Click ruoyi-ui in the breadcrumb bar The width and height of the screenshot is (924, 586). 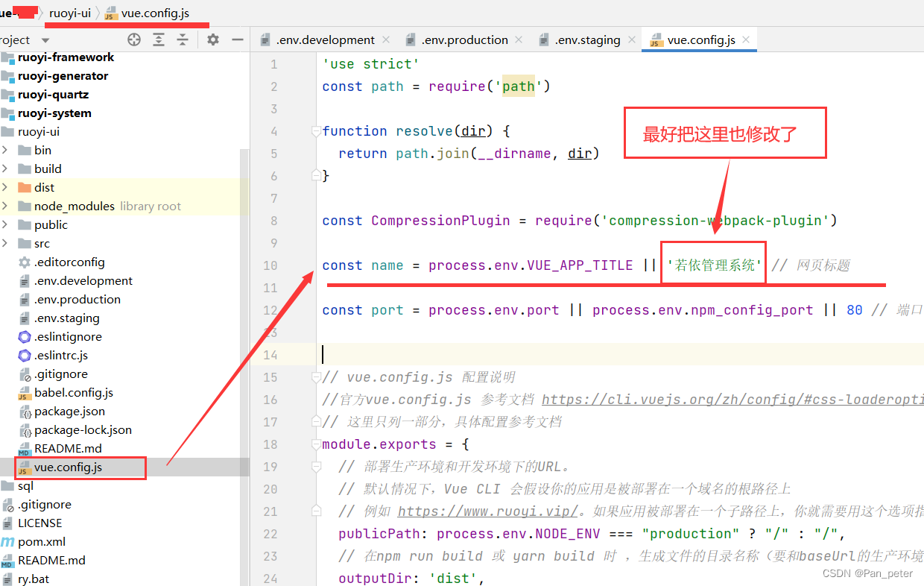click(70, 13)
